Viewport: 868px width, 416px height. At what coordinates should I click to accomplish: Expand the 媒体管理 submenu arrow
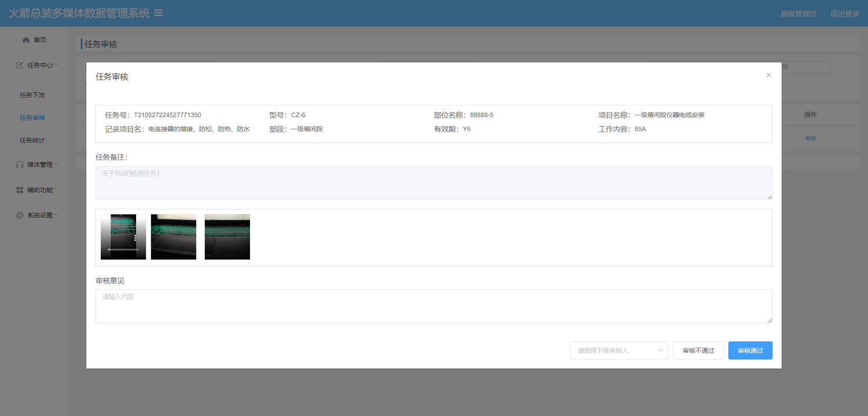[x=56, y=164]
